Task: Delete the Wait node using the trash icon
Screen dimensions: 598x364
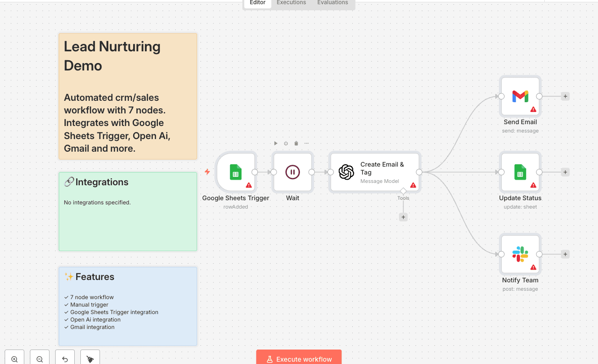Action: pyautogui.click(x=296, y=143)
